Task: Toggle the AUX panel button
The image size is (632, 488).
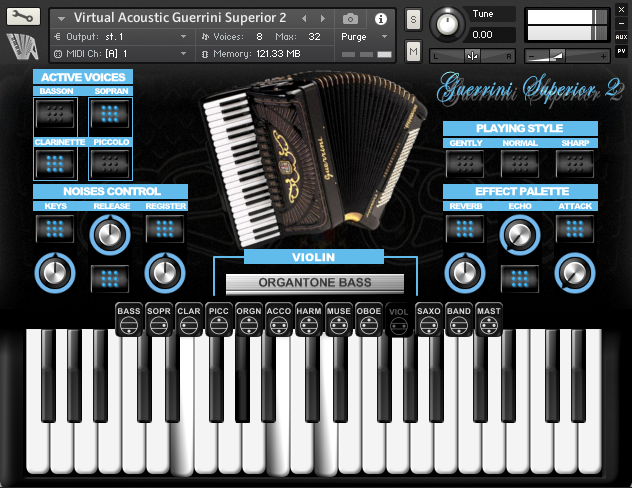Action: pos(621,37)
